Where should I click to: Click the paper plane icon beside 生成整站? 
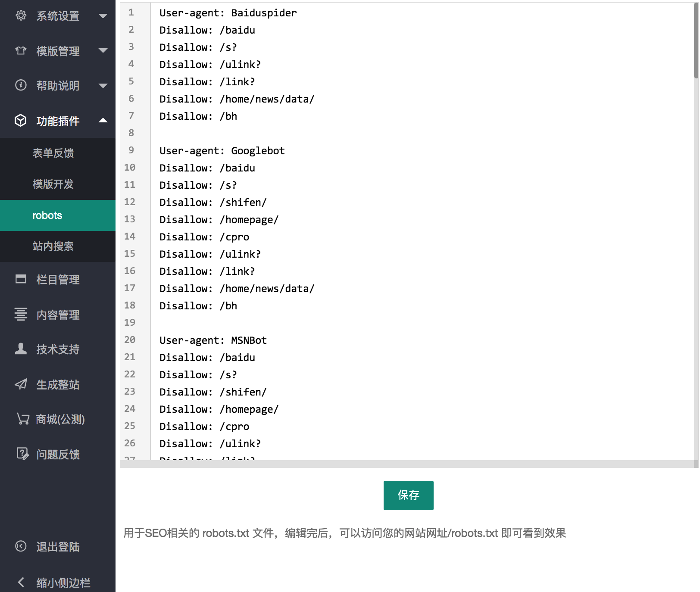tap(21, 384)
